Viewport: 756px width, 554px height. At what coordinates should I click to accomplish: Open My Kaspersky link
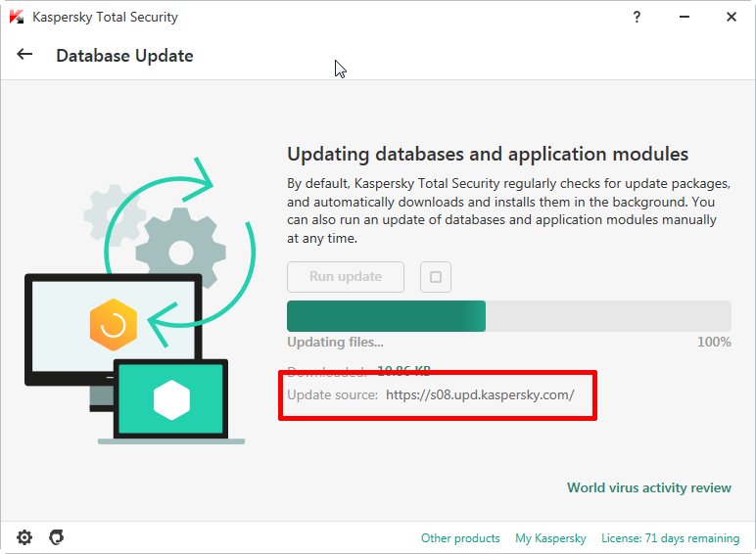pos(550,538)
